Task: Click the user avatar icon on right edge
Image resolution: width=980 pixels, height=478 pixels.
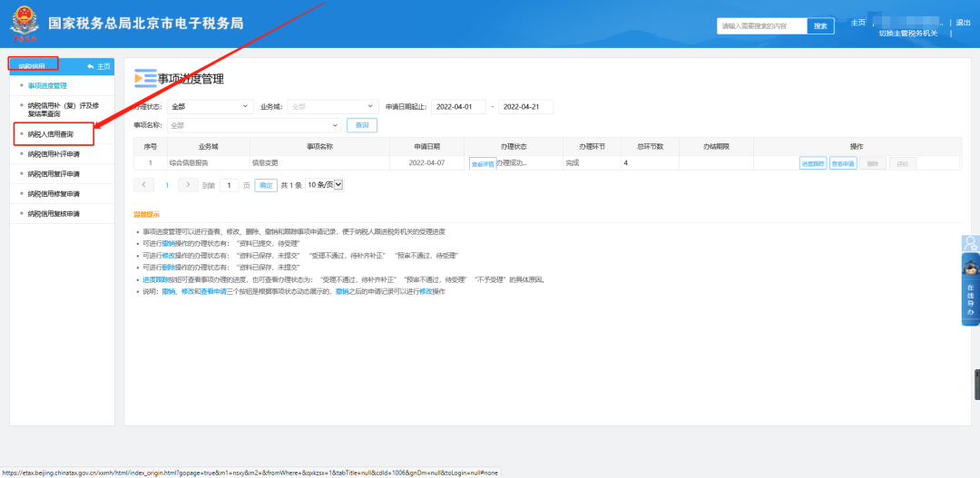Action: coord(970,243)
